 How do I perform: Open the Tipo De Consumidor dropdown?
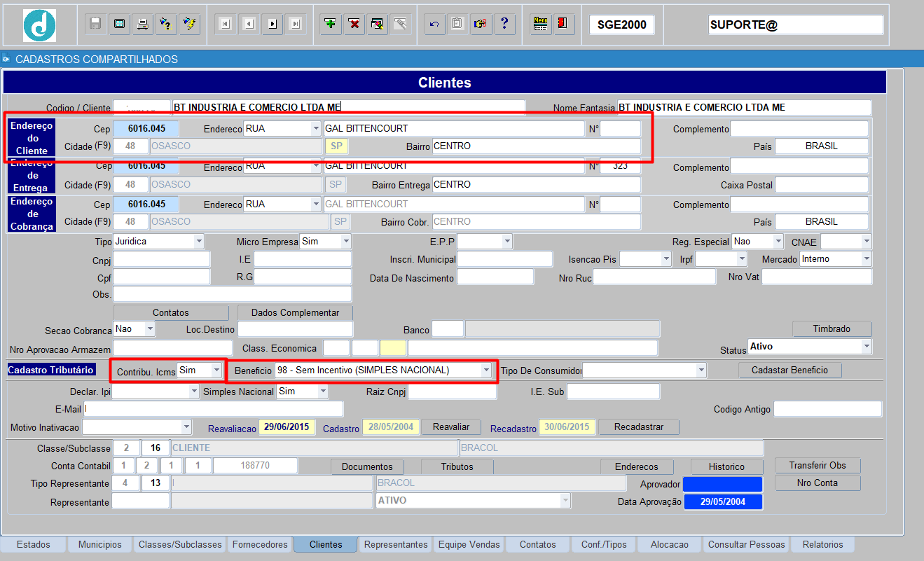(x=701, y=370)
